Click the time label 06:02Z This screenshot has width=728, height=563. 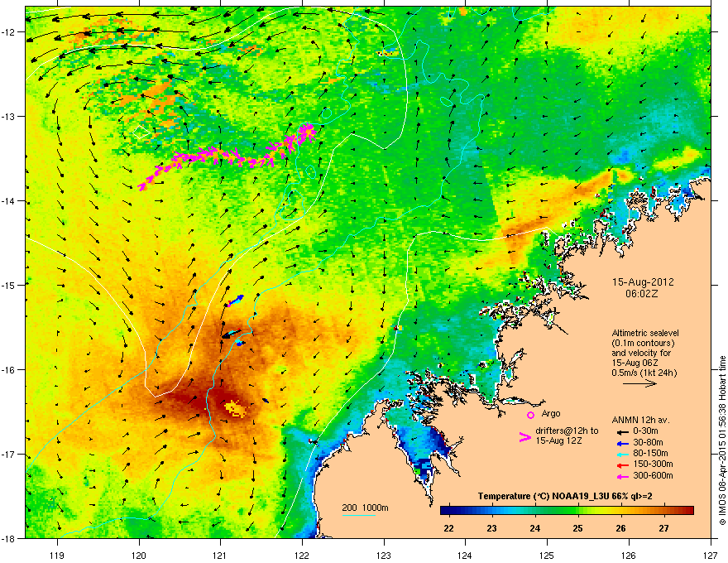[x=641, y=294]
